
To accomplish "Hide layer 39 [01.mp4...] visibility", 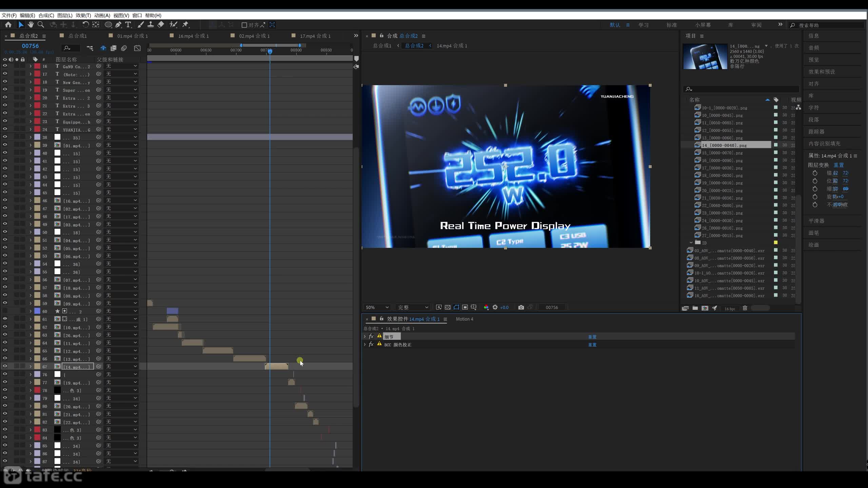I will [x=5, y=145].
